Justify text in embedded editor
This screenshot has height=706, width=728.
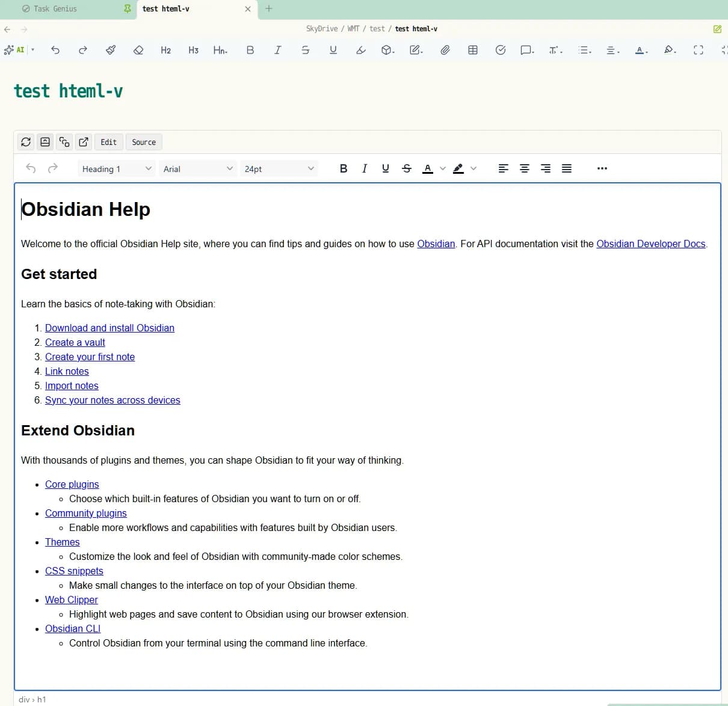click(x=567, y=168)
